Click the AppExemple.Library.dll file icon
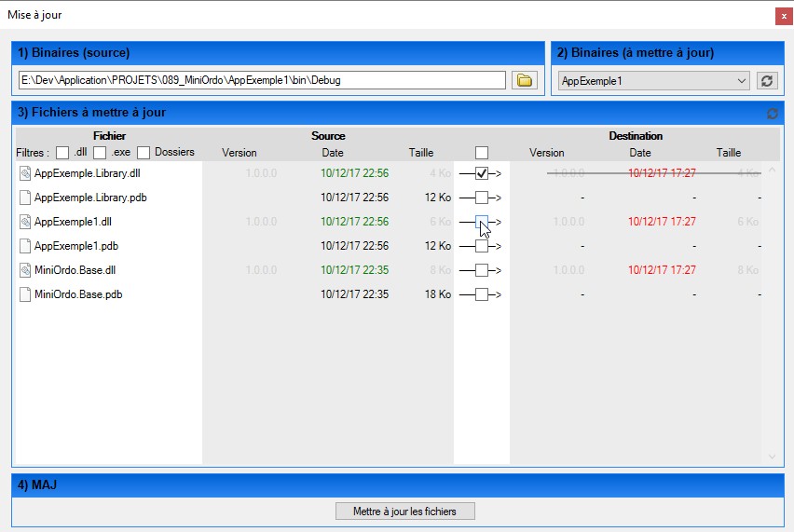The height and width of the screenshot is (532, 794). 25,173
